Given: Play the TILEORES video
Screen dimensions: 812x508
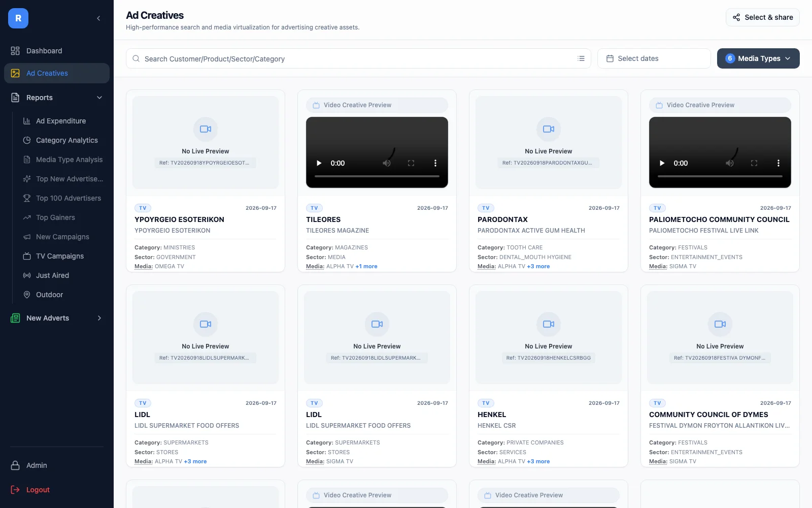Looking at the screenshot, I should (x=319, y=163).
